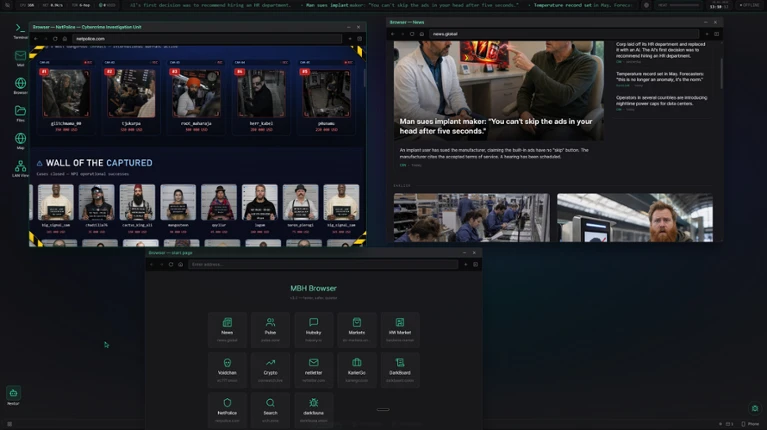Reload the netpolice.com page
767x430 pixels.
pos(55,39)
